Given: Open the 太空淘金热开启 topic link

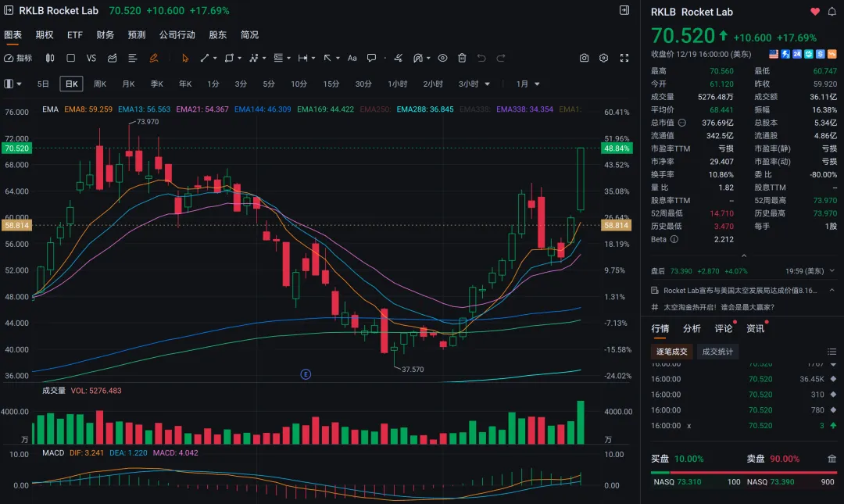Looking at the screenshot, I should [719, 307].
